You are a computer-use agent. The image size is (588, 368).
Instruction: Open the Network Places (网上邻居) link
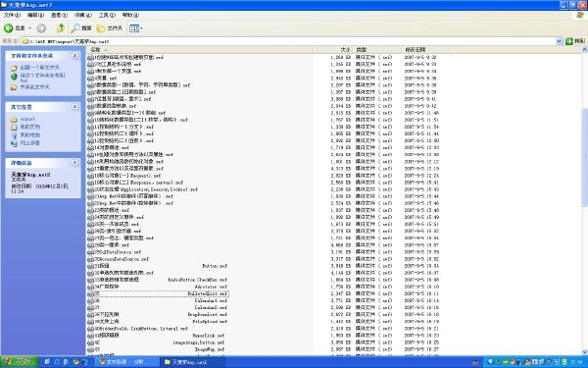coord(29,142)
